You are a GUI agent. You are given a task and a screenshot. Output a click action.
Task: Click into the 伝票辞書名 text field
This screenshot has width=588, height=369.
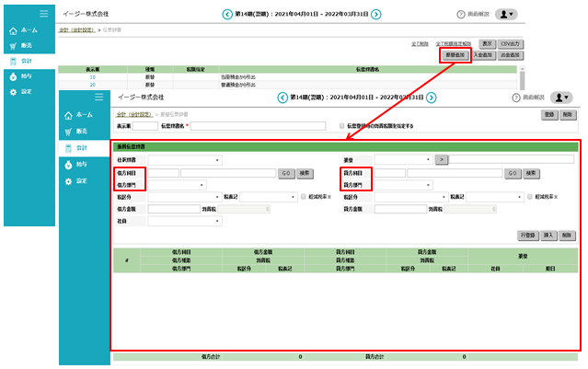pos(258,126)
